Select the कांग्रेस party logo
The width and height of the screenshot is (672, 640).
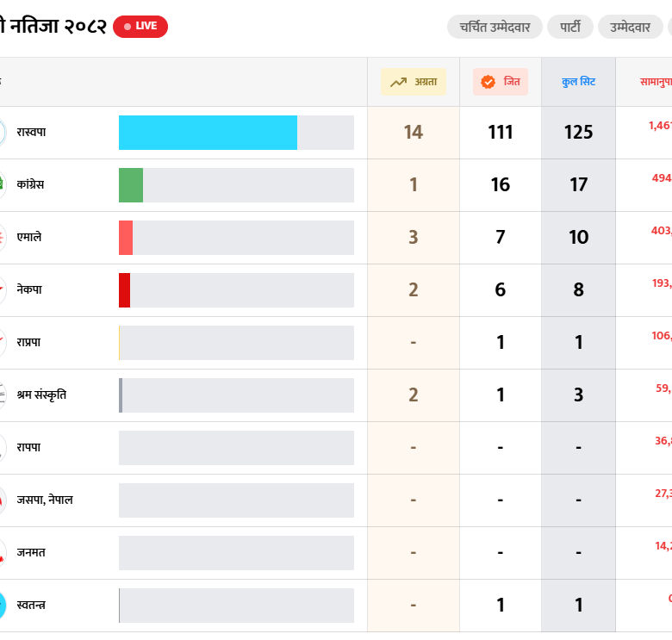click(x=3, y=184)
